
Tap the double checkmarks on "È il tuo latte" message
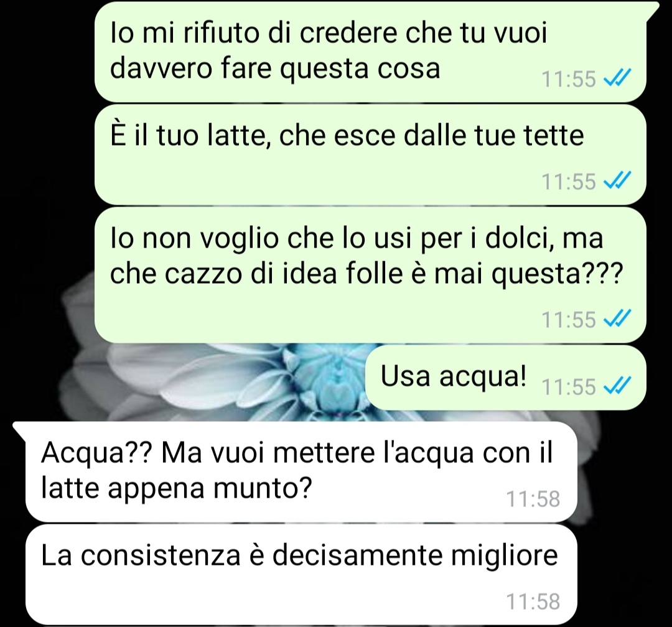(617, 180)
